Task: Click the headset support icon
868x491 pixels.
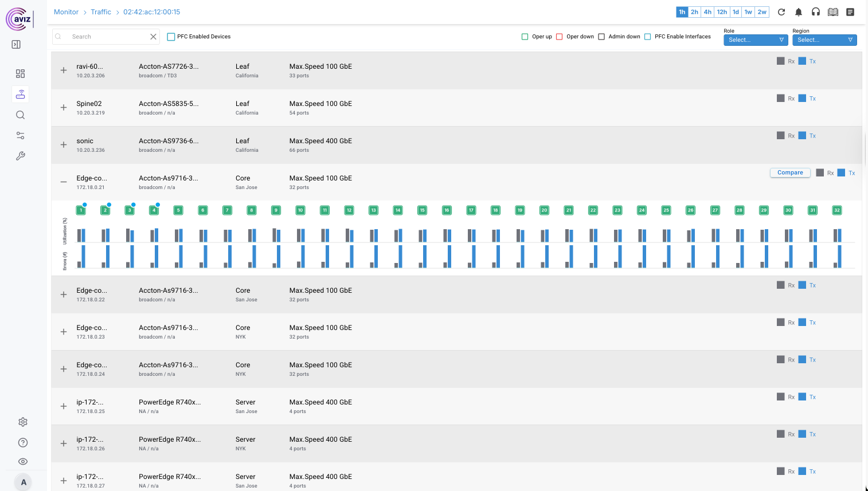Action: [815, 12]
